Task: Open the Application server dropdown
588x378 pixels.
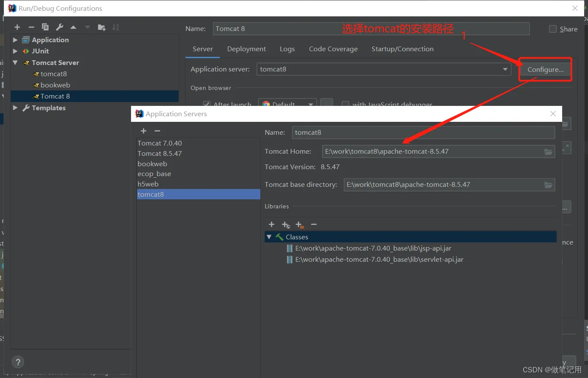Action: pos(505,69)
